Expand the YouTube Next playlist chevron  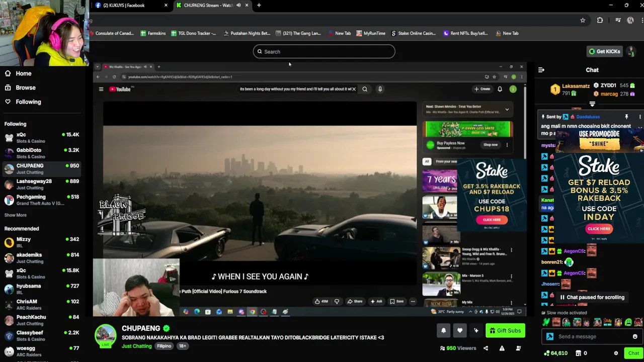[x=507, y=109]
